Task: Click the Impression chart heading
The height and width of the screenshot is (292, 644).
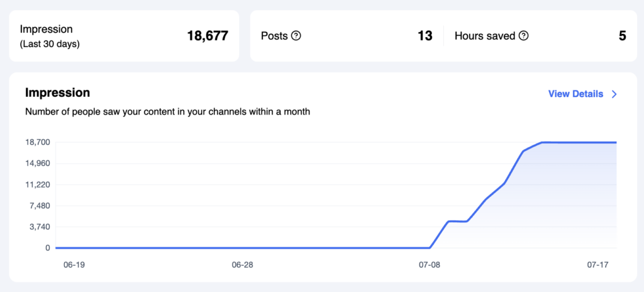Action: pos(57,93)
